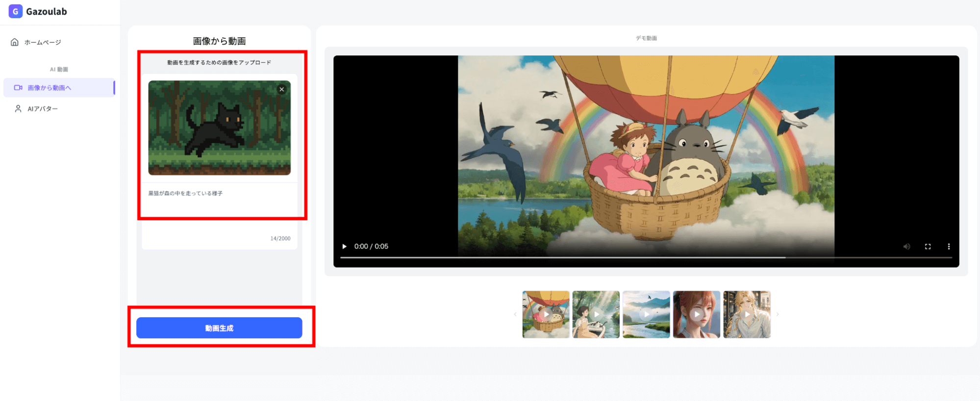Open the AIアバター sidebar item
Image resolution: width=980 pixels, height=401 pixels.
click(x=42, y=109)
